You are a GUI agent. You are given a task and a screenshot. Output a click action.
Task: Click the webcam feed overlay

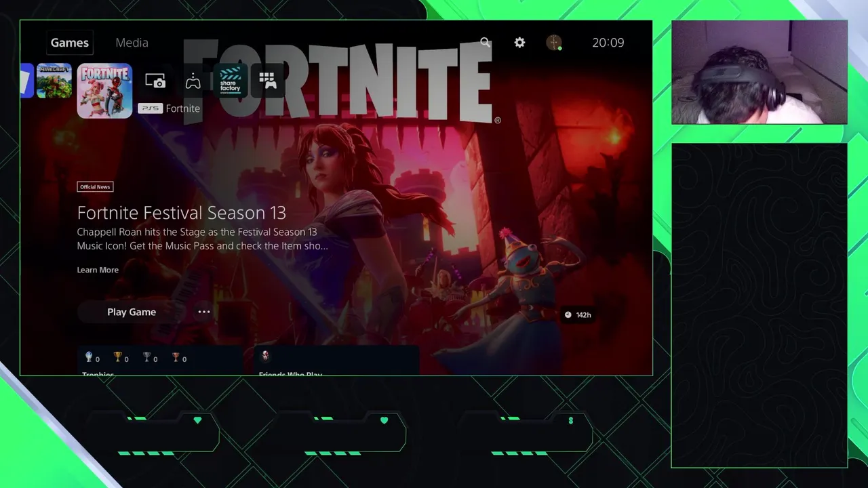pyautogui.click(x=759, y=73)
